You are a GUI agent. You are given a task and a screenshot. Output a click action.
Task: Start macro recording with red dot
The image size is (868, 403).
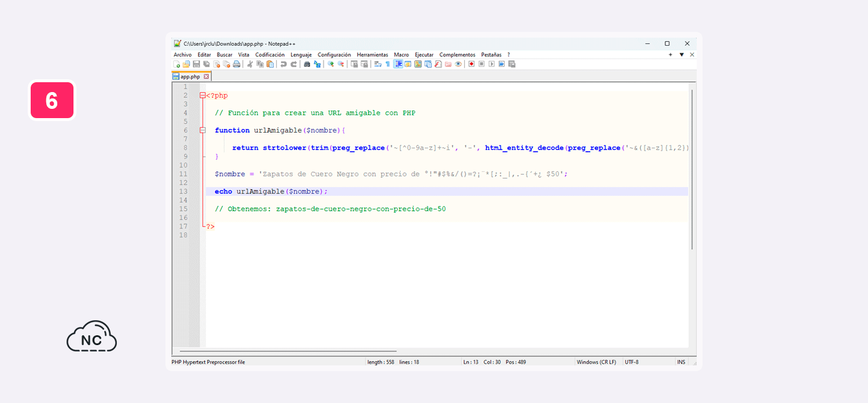(x=472, y=64)
